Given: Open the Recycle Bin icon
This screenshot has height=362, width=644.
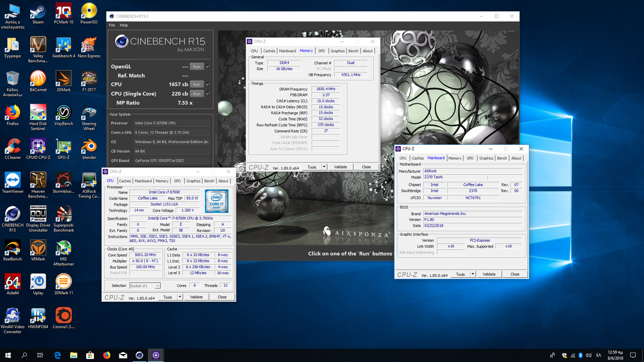Looking at the screenshot, I should (x=13, y=83).
